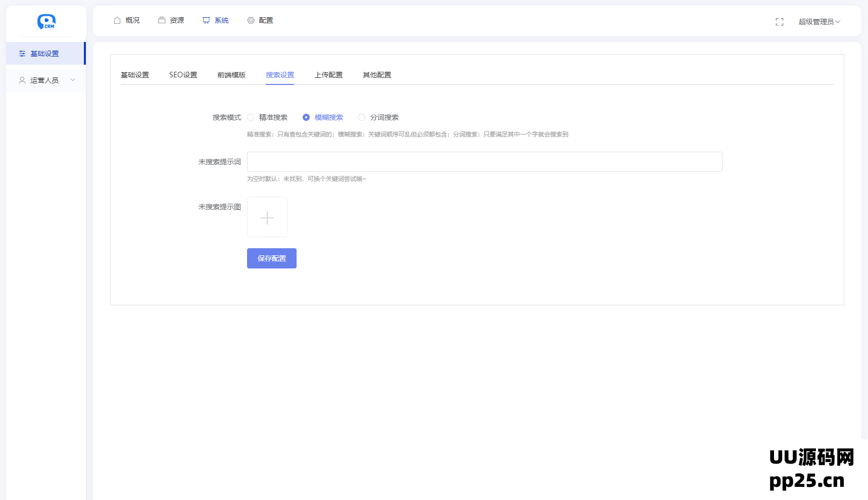Viewport: 868px width, 500px height.
Task: Select the 资源 resource icon
Action: pos(161,20)
